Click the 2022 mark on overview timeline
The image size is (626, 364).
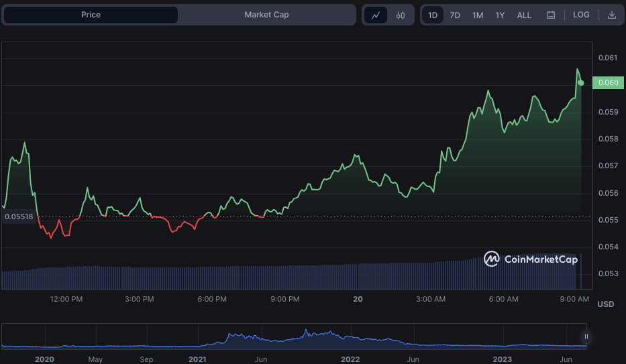pyautogui.click(x=350, y=359)
